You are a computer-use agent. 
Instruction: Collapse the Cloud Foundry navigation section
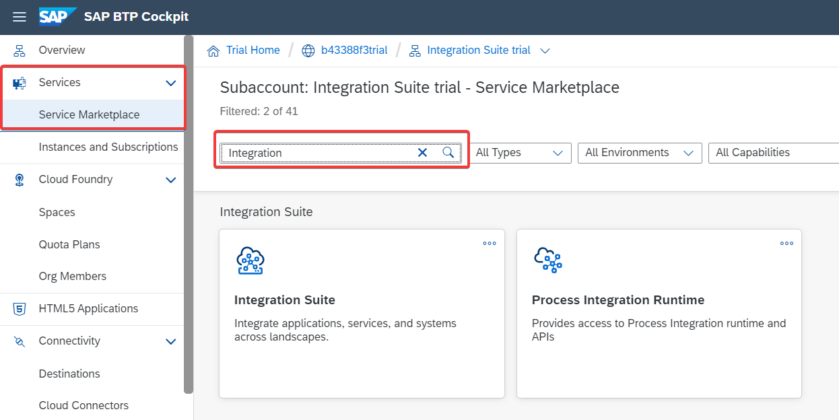click(x=170, y=180)
